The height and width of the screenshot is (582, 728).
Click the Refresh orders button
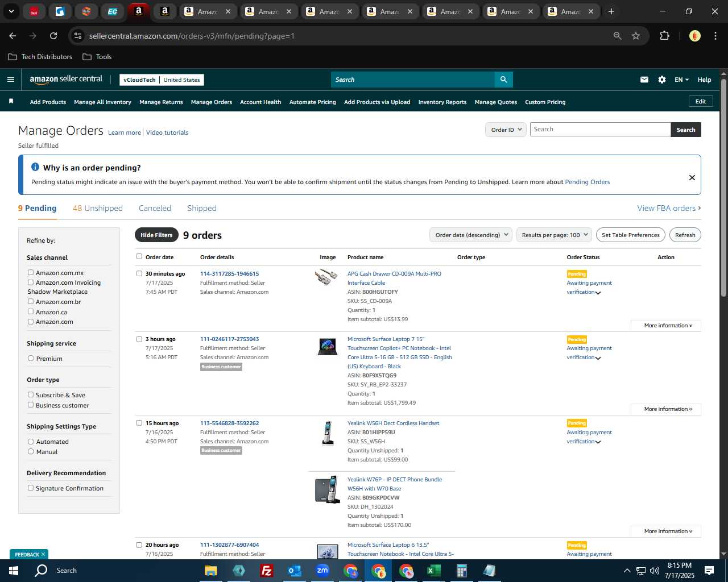(685, 235)
